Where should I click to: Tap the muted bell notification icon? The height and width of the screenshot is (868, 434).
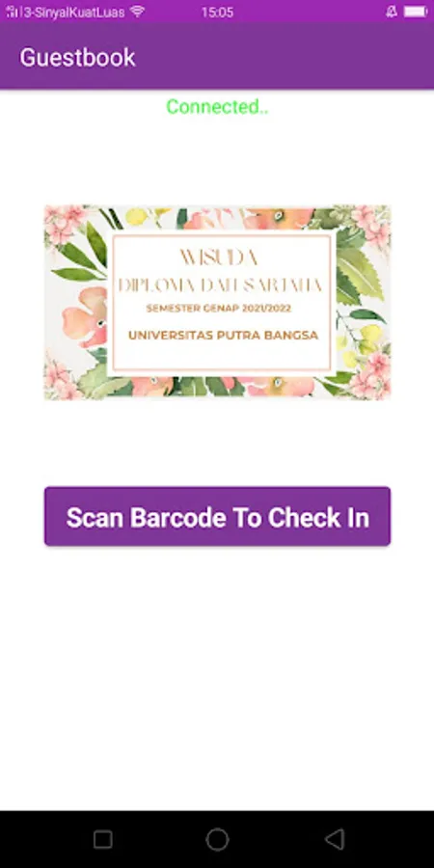(392, 12)
